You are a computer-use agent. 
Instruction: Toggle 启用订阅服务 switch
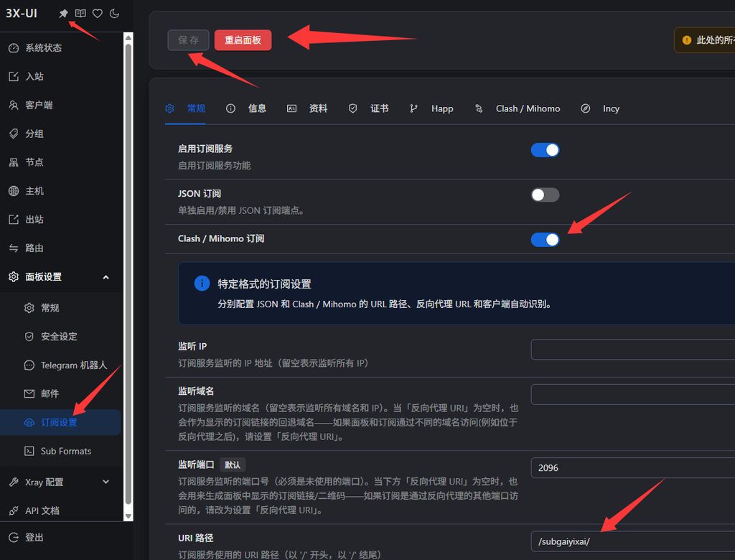tap(545, 150)
